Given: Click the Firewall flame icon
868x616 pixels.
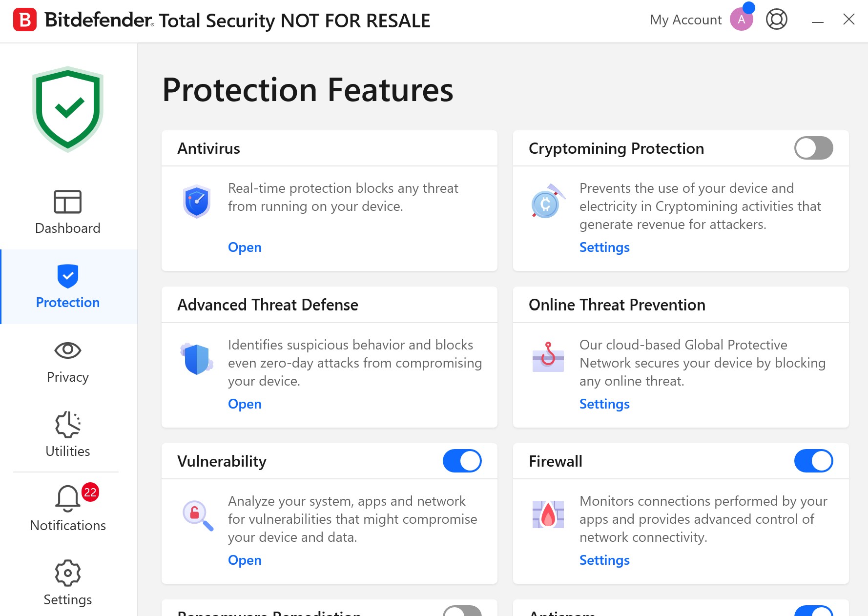Looking at the screenshot, I should click(x=548, y=514).
